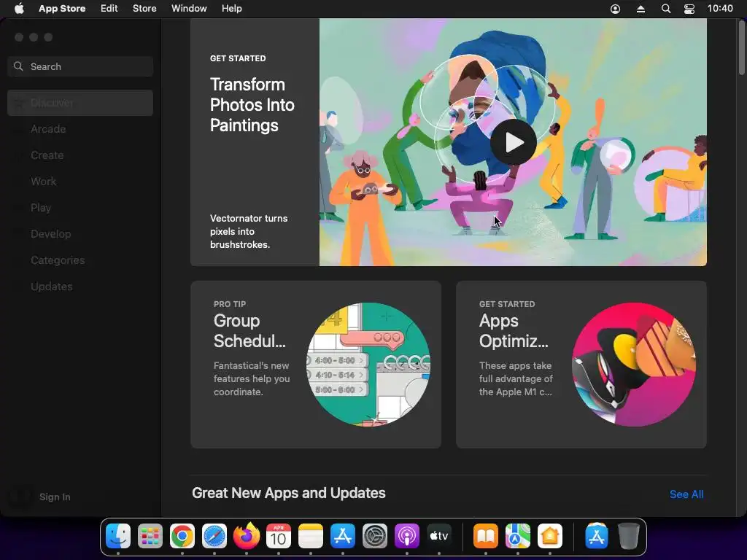Go to the Create section
This screenshot has height=560, width=747.
[x=80, y=155]
